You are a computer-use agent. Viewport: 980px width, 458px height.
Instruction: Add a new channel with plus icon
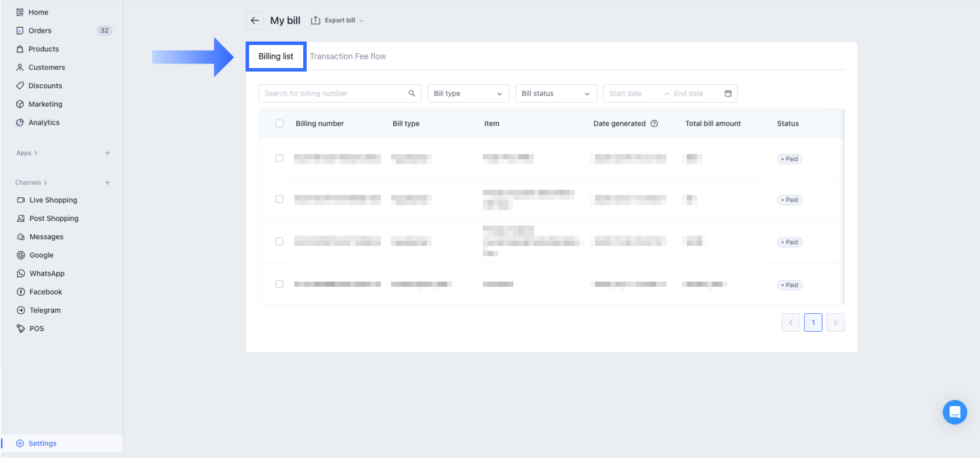click(x=107, y=183)
